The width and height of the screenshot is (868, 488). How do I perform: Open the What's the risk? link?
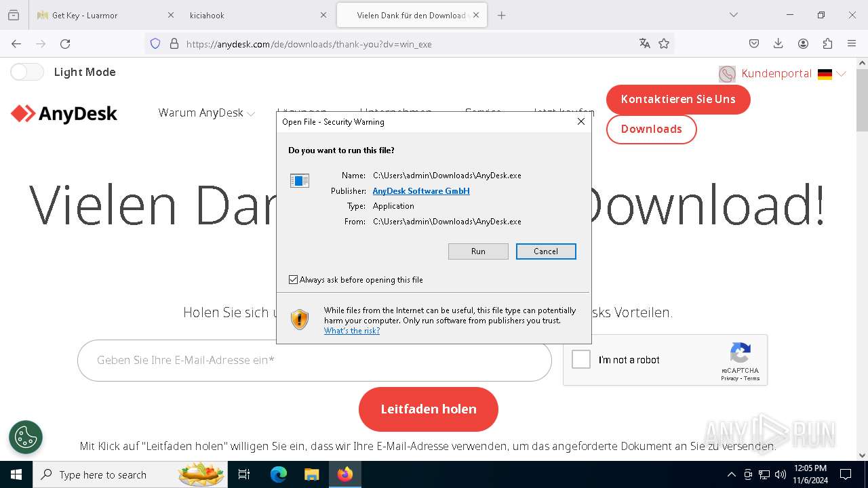[352, 331]
